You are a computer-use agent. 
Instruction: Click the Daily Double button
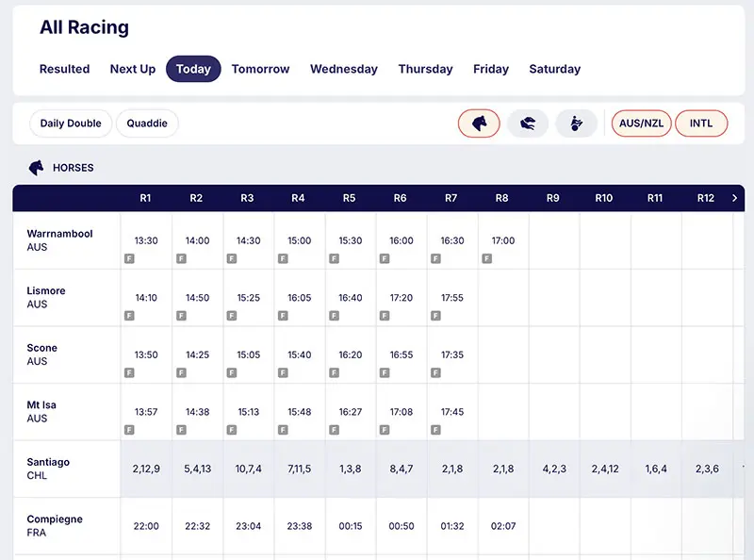[x=70, y=124]
